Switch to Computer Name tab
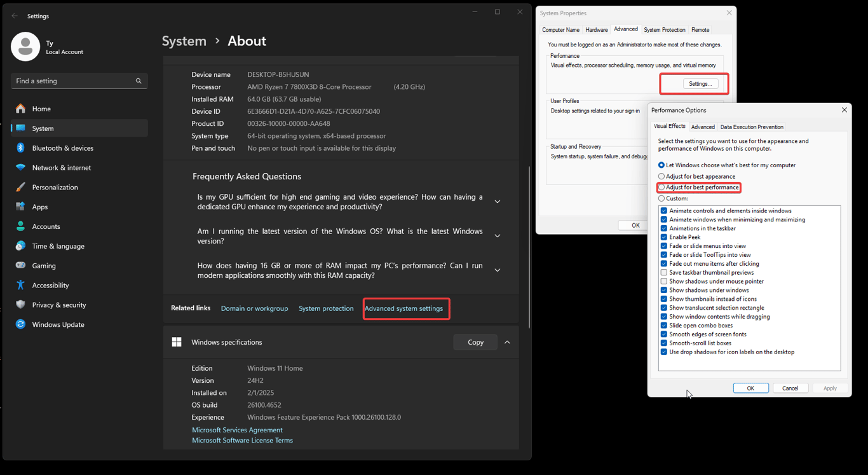Screen dimensions: 868x475 pyautogui.click(x=560, y=30)
